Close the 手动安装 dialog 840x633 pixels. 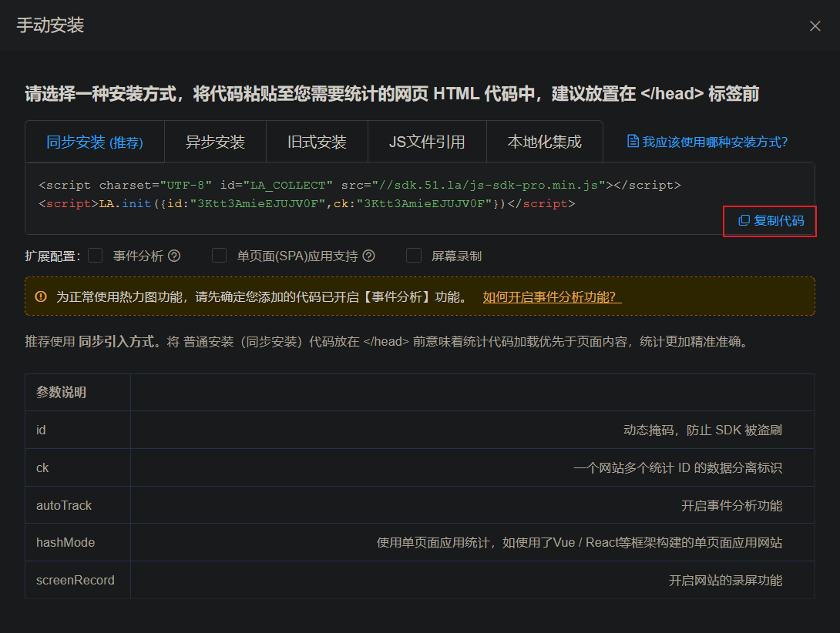[x=815, y=25]
